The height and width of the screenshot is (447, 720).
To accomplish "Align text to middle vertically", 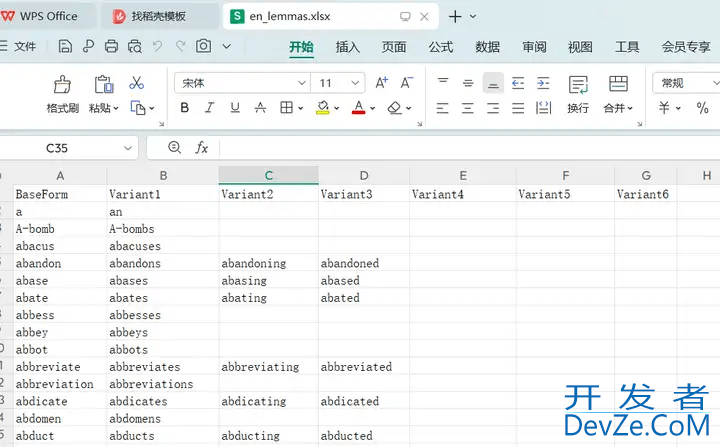I will [x=468, y=83].
